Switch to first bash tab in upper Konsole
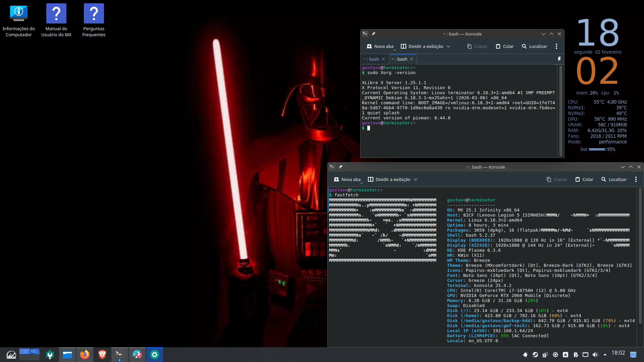The width and height of the screenshot is (644, 362). 371,59
